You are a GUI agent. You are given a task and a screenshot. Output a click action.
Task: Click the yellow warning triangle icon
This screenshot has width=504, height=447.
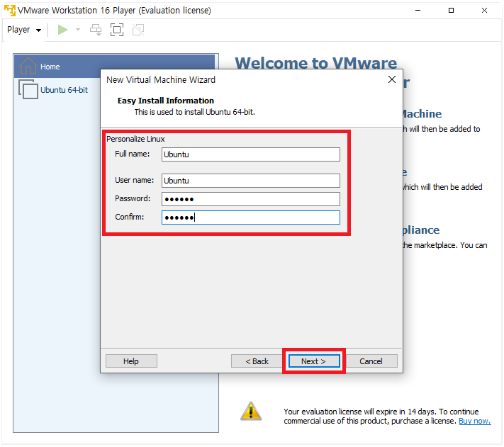[x=251, y=411]
